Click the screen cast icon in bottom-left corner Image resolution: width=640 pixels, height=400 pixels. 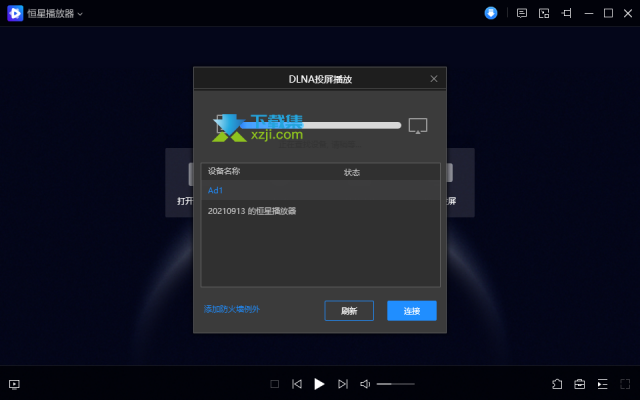14,384
